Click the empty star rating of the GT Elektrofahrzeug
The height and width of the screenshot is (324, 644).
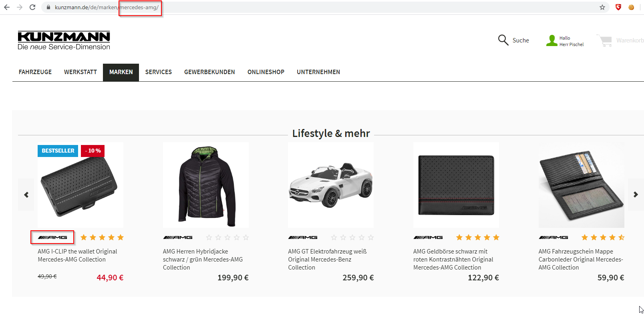[x=352, y=237]
